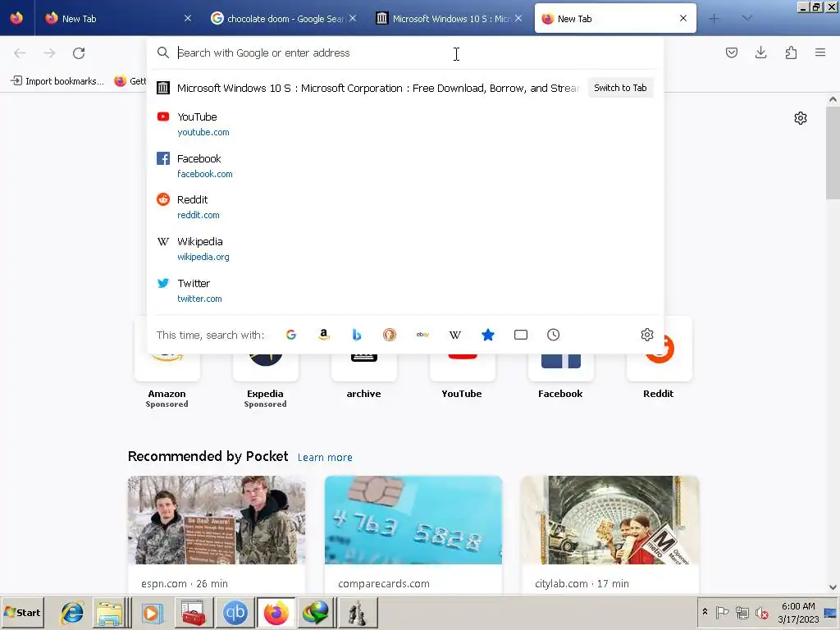Image resolution: width=840 pixels, height=630 pixels.
Task: Search in open Tabs icon
Action: tap(521, 335)
